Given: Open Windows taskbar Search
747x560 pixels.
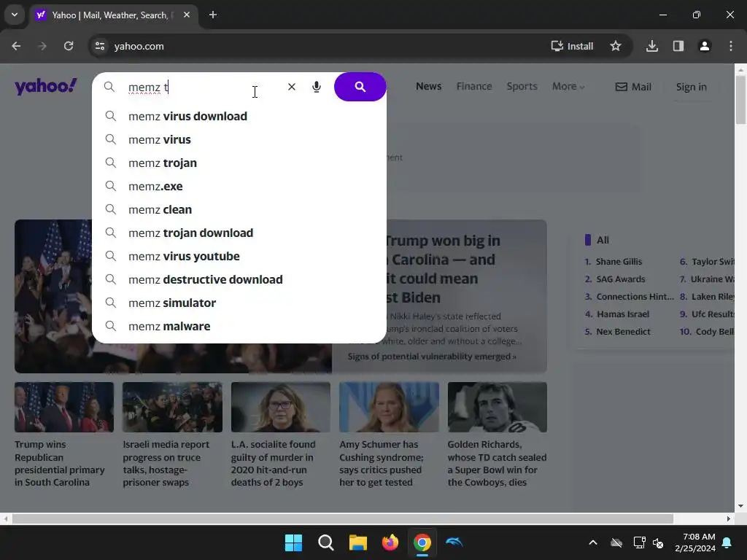Looking at the screenshot, I should (x=326, y=542).
